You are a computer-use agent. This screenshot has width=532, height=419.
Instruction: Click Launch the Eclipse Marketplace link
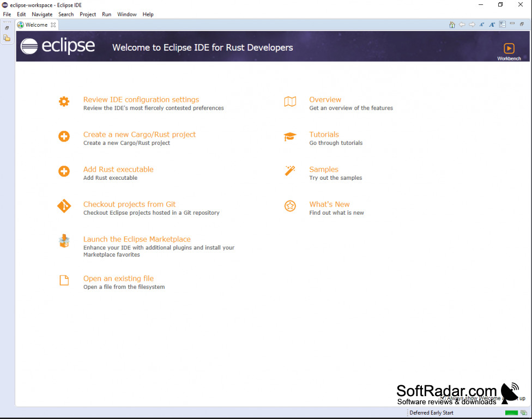[137, 239]
